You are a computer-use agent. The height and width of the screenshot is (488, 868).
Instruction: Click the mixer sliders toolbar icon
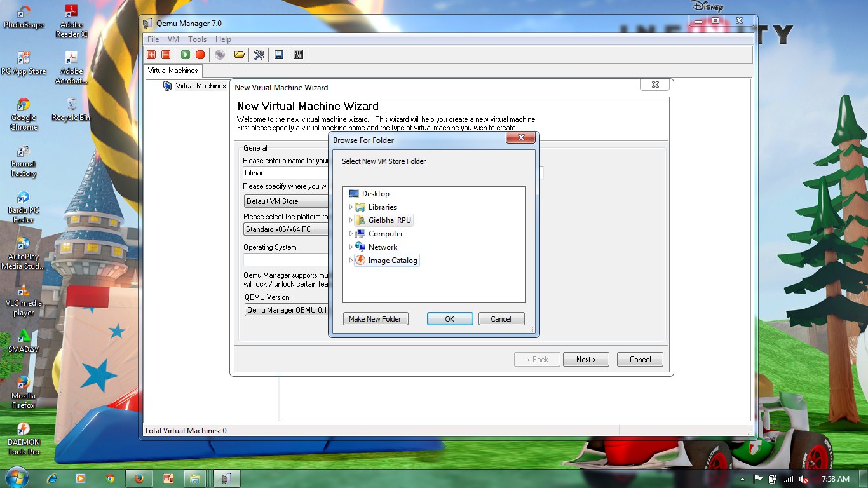click(x=299, y=55)
